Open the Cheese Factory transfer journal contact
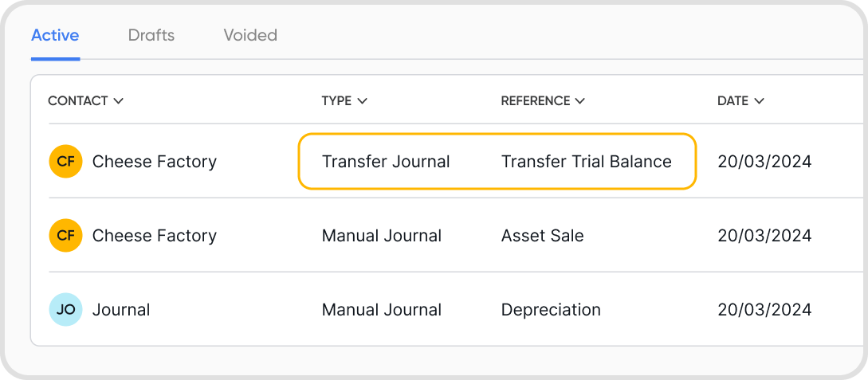This screenshot has height=380, width=868. point(155,162)
